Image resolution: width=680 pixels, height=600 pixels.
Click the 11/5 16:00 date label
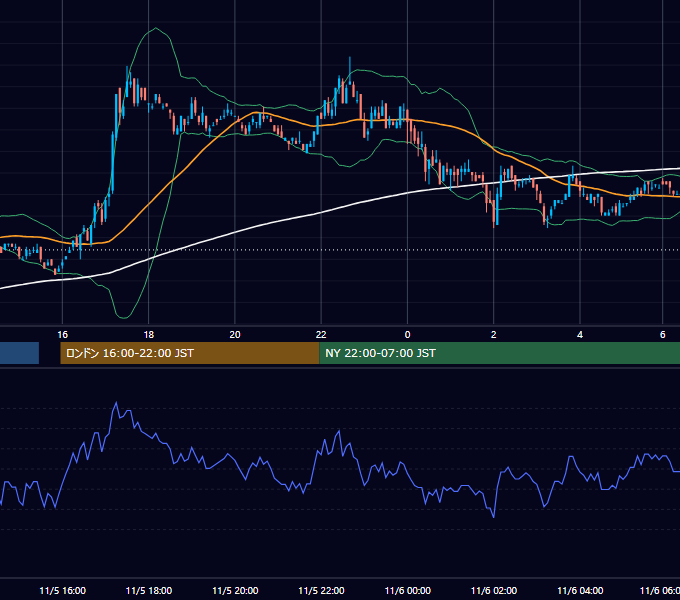coord(62,590)
